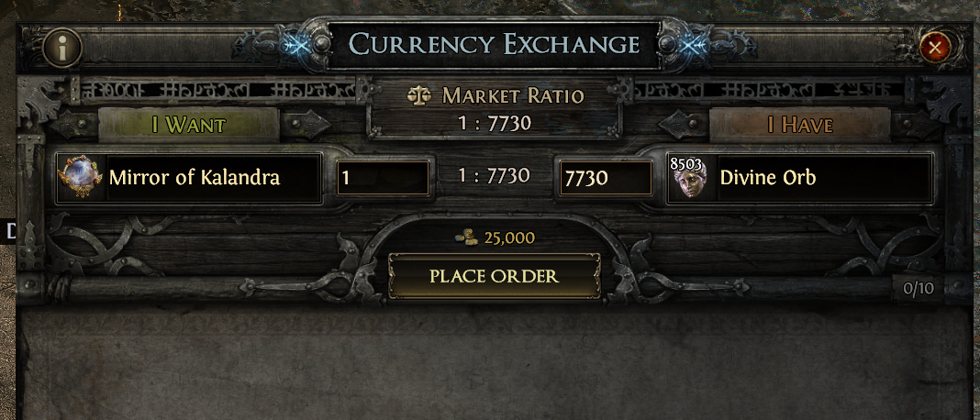
Task: Click the Currency Exchange title banner
Action: [x=494, y=45]
